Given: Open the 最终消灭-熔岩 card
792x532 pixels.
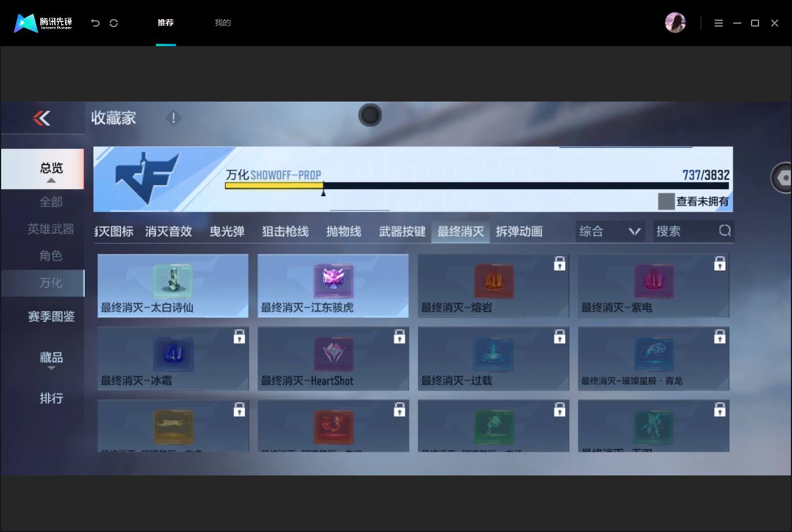Looking at the screenshot, I should coord(494,286).
